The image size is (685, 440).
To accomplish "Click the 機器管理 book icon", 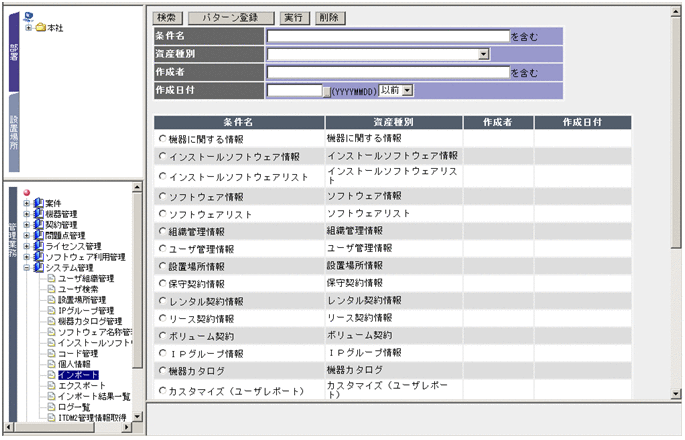I will click(38, 214).
